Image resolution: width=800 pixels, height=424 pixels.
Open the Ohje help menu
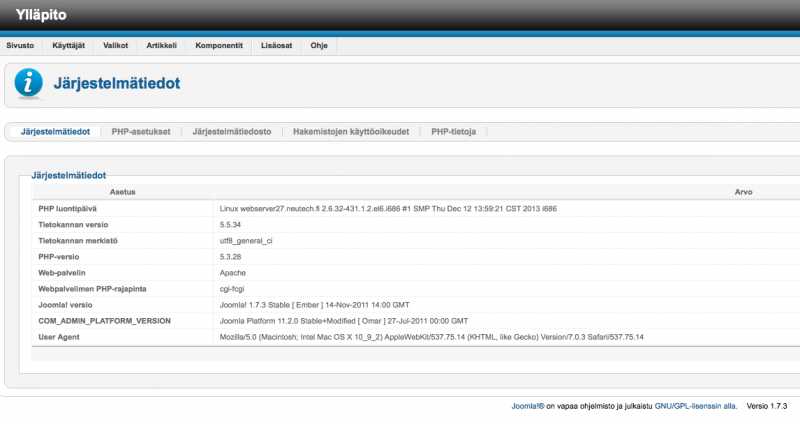(x=319, y=45)
